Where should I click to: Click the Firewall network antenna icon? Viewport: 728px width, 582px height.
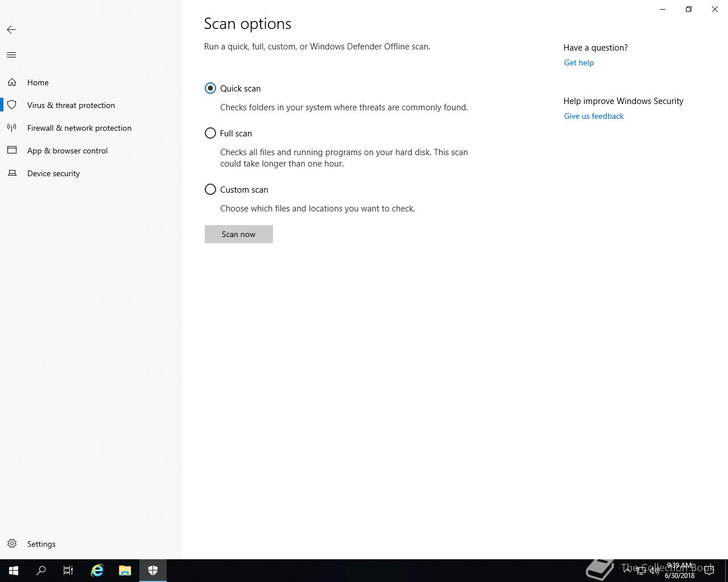12,128
